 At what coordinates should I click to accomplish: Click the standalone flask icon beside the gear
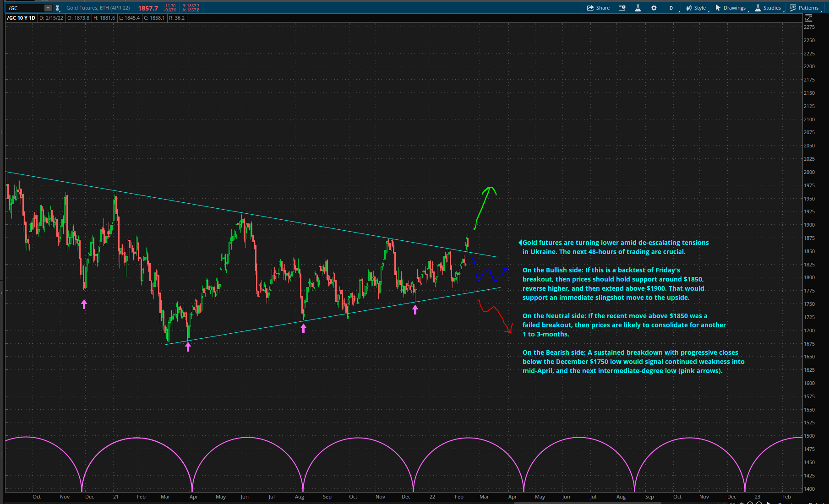[x=638, y=8]
